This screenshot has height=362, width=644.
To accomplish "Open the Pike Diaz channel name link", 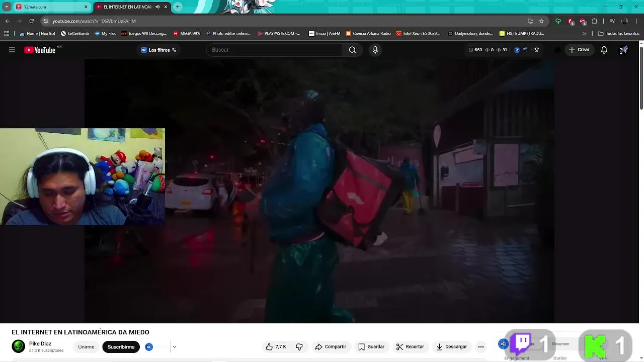I will (40, 344).
